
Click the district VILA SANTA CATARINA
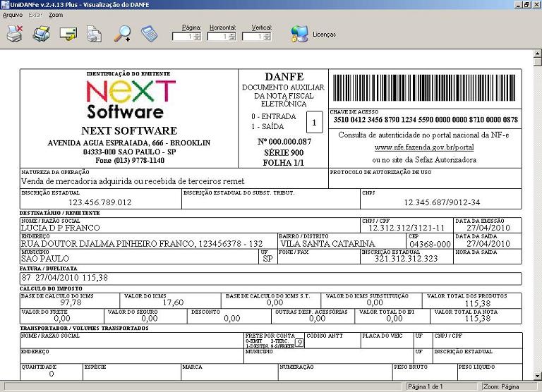click(x=327, y=244)
